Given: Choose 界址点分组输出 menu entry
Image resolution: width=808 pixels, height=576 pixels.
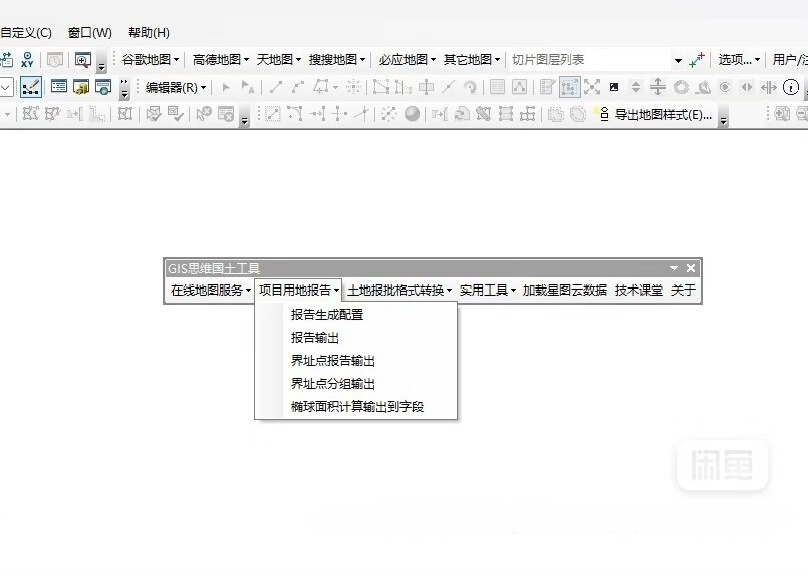Looking at the screenshot, I should pyautogui.click(x=356, y=383).
